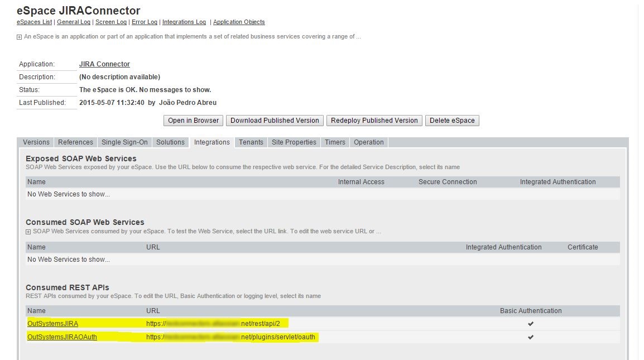Click the Delete eSpace button
The width and height of the screenshot is (644, 360).
click(452, 121)
